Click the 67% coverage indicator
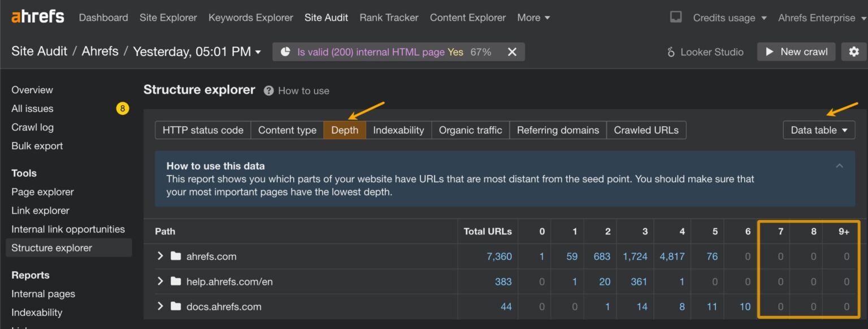Screen dimensions: 868x329 point(480,51)
